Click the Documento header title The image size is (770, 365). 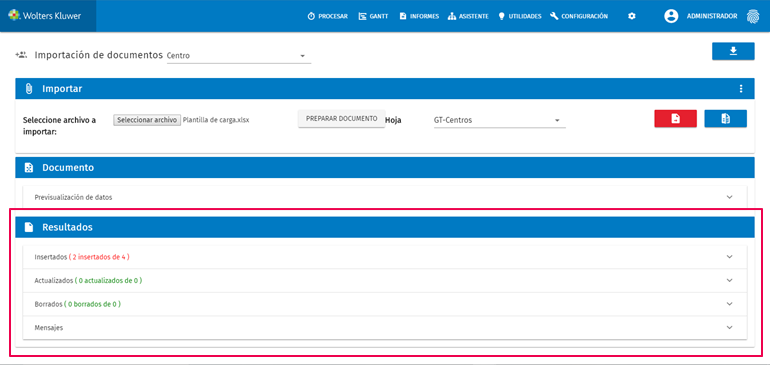coord(68,168)
